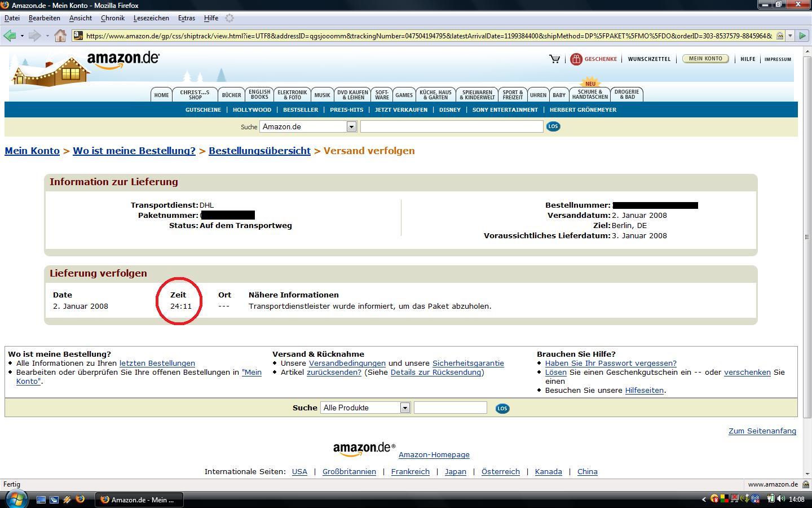
Task: Open the Extras menu
Action: point(187,18)
